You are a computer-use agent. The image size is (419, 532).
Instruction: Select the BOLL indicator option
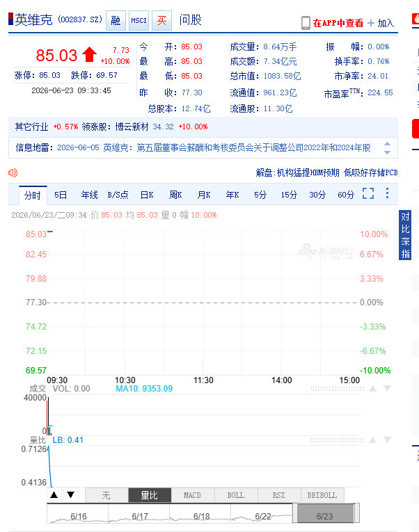pyautogui.click(x=236, y=495)
